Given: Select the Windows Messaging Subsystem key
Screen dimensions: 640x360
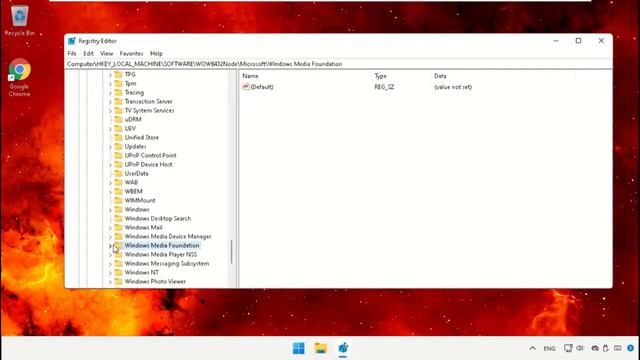Looking at the screenshot, I should (x=167, y=264).
